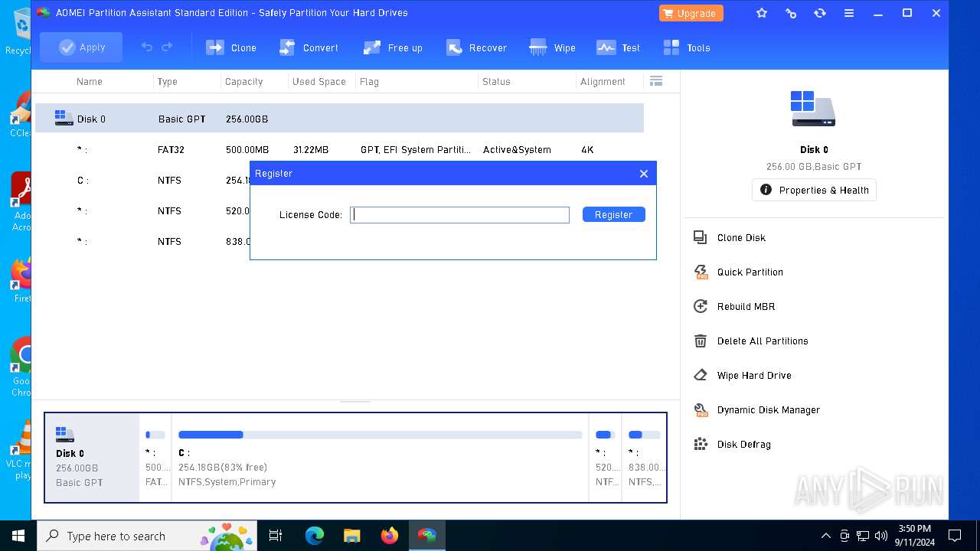Select Disk 0 block in disk map
Screen dimensions: 980x551
pyautogui.click(x=92, y=458)
